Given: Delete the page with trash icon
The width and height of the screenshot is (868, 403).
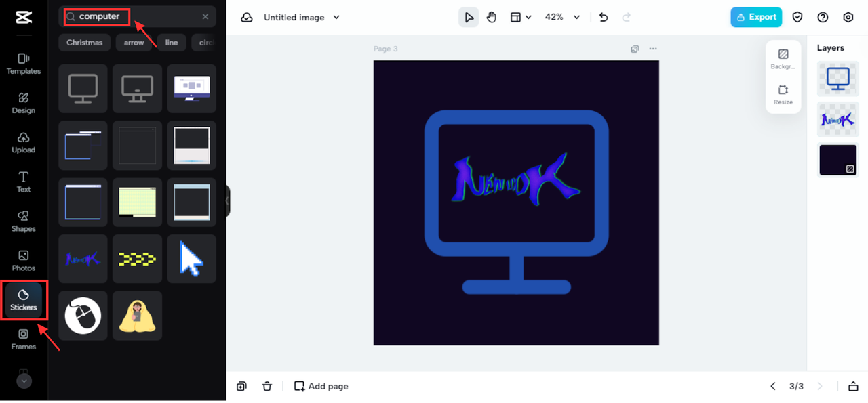Looking at the screenshot, I should click(267, 386).
